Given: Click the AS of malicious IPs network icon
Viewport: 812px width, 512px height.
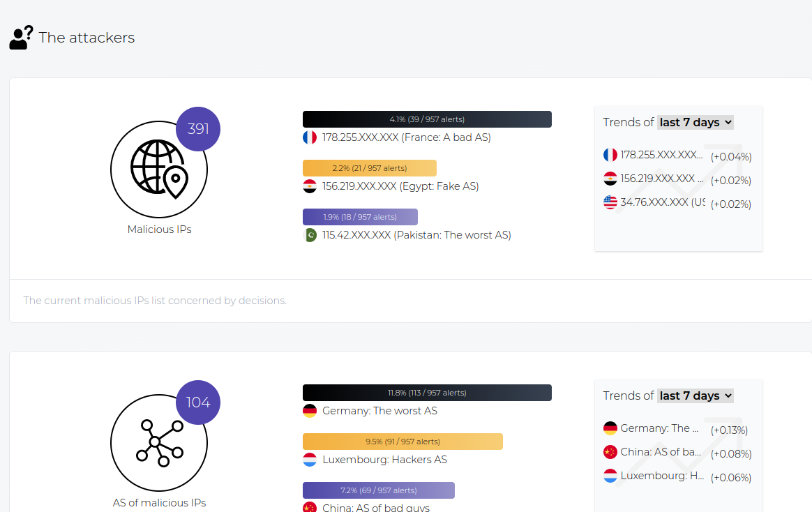Looking at the screenshot, I should pos(159,442).
